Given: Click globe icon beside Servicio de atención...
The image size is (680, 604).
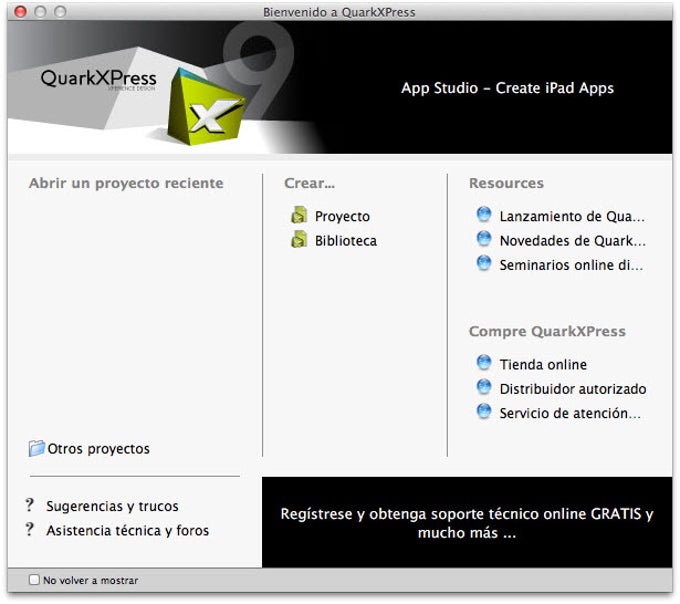Looking at the screenshot, I should tap(484, 411).
